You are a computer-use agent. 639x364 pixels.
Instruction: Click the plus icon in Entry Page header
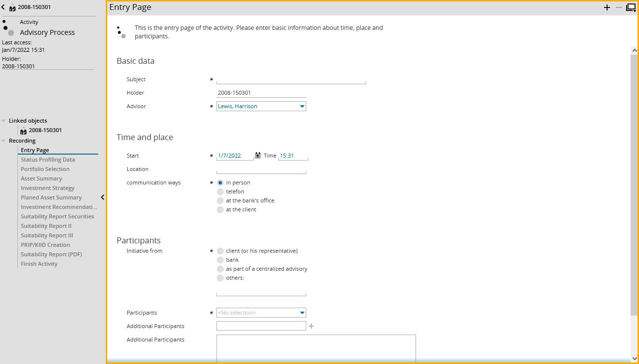tap(607, 7)
